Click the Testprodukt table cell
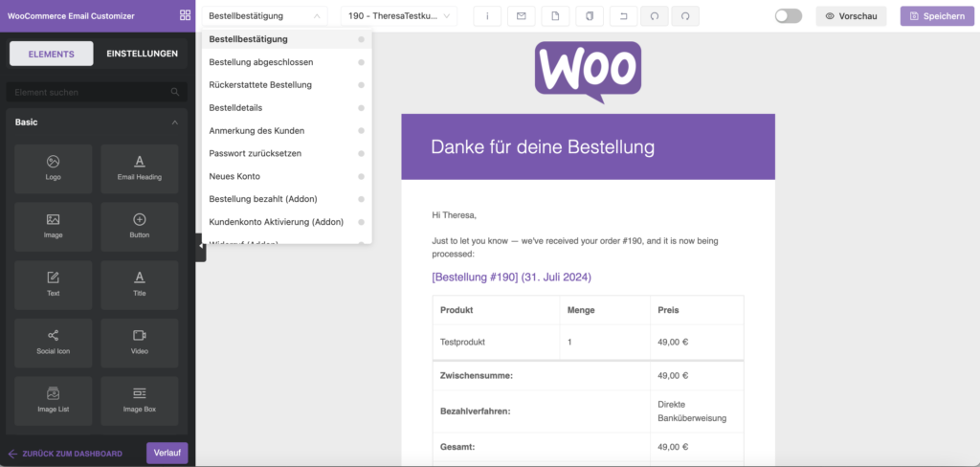This screenshot has height=467, width=980. pos(497,342)
